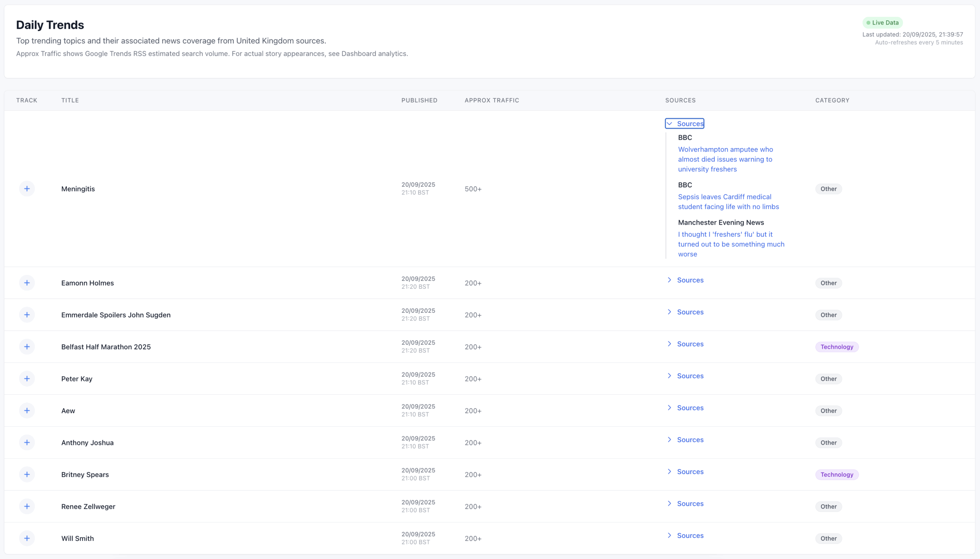Image resolution: width=980 pixels, height=559 pixels.
Task: Open Sepsis leaves Cardiff medical student article
Action: (x=728, y=201)
